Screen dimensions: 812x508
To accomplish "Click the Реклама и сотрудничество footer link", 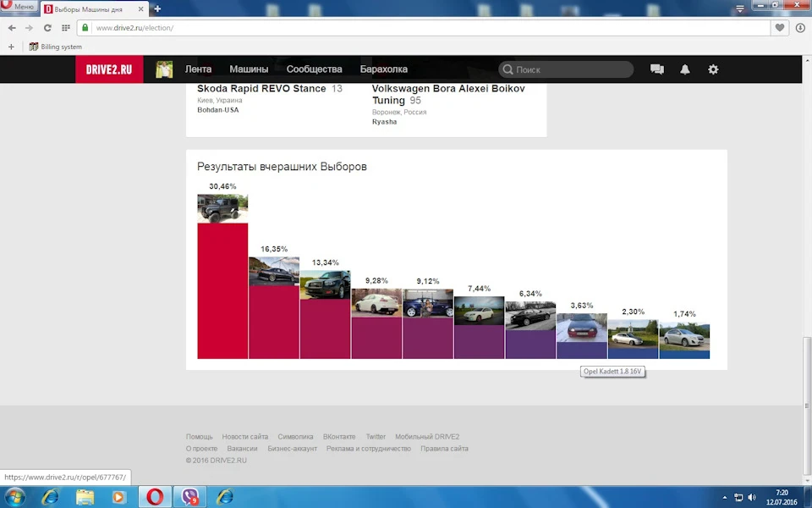I will [368, 449].
